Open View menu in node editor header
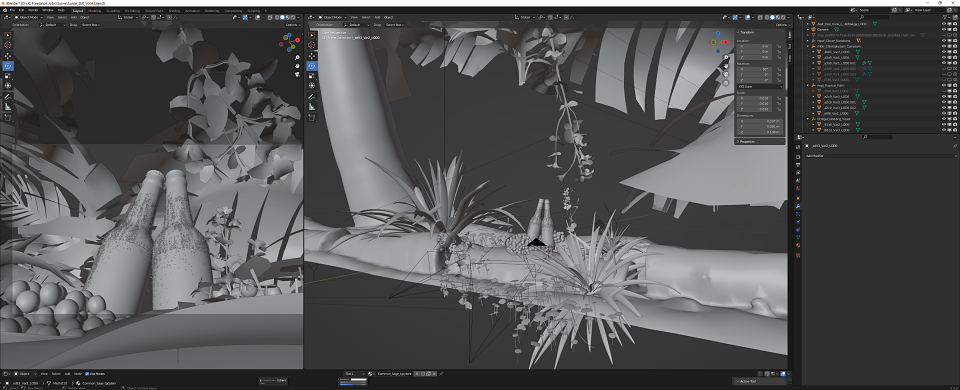This screenshot has width=960, height=390. [x=44, y=373]
